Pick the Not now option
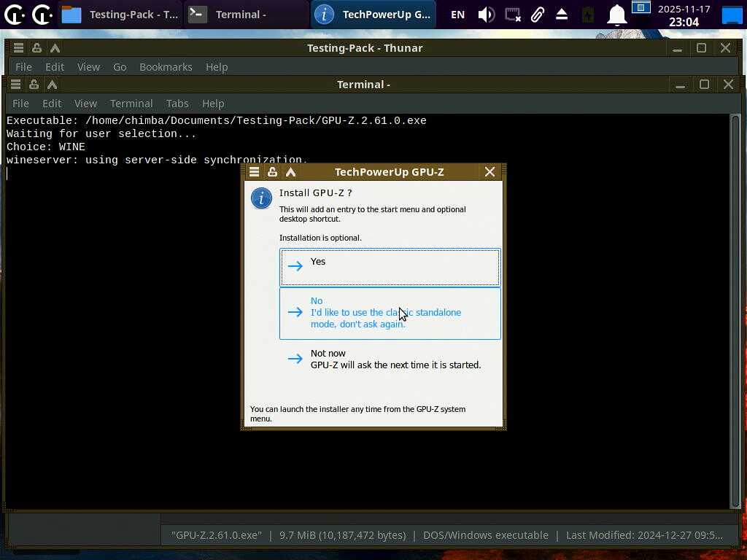The height and width of the screenshot is (560, 747). (x=390, y=359)
